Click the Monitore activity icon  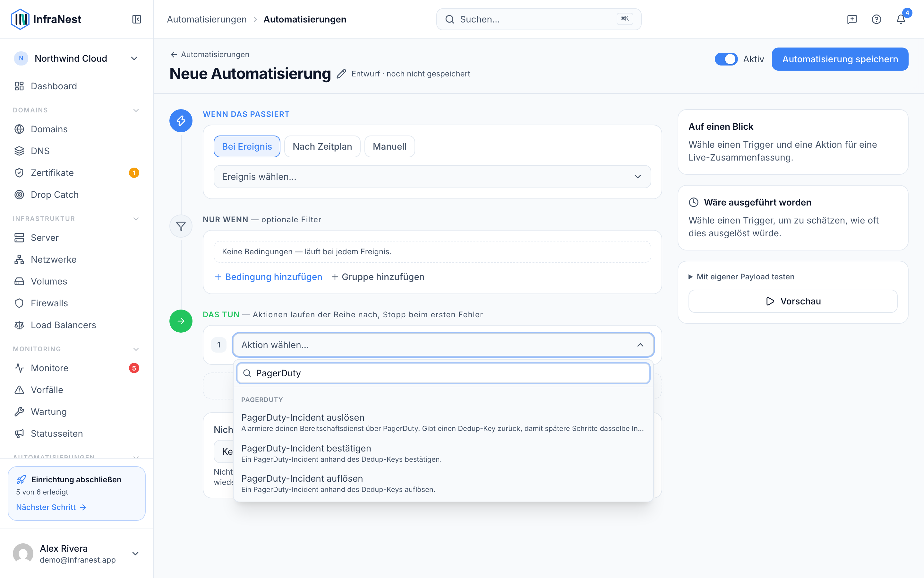coord(19,368)
